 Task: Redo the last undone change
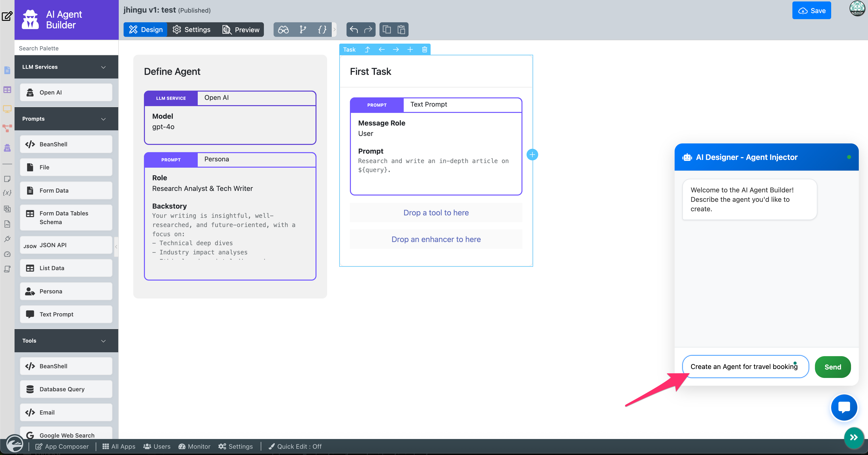coord(368,30)
